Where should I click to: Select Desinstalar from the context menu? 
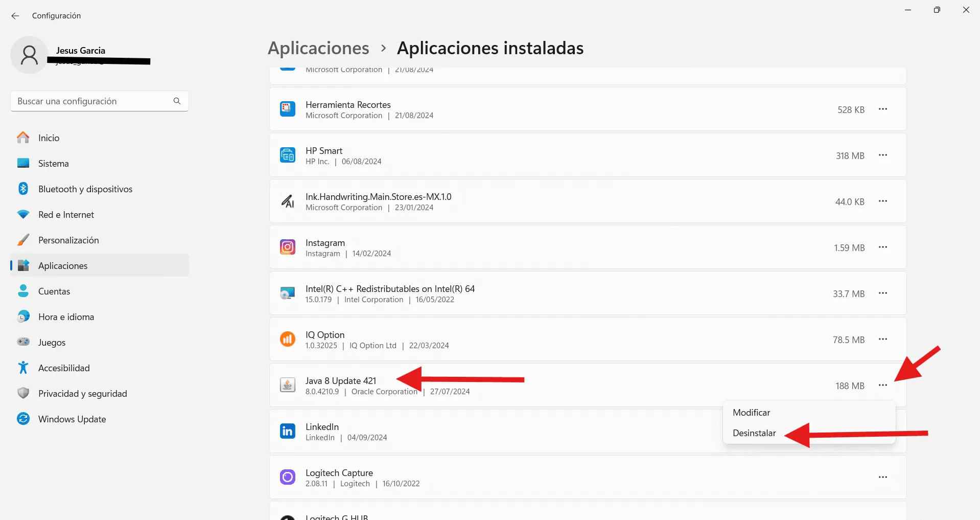(754, 433)
